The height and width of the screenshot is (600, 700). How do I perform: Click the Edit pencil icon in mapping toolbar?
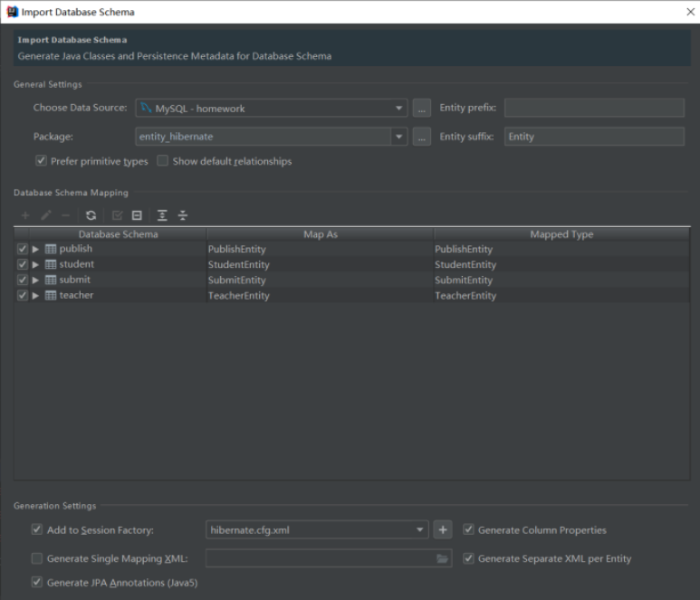click(x=45, y=215)
